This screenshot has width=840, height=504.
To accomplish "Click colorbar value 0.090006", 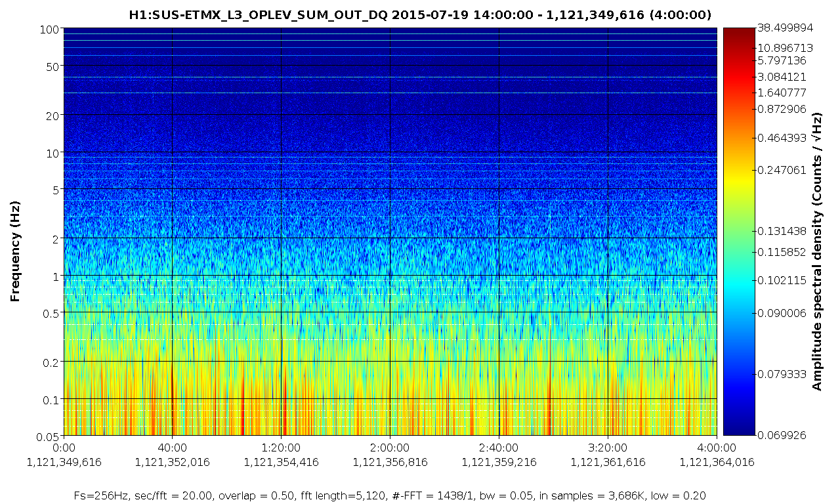I will pos(782,313).
